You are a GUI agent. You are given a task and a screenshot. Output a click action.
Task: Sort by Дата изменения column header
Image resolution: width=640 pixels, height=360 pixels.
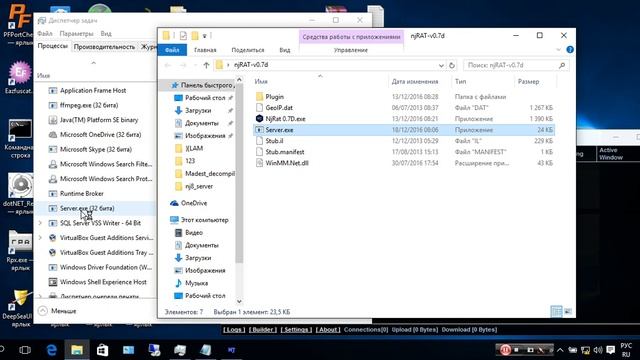pyautogui.click(x=415, y=82)
